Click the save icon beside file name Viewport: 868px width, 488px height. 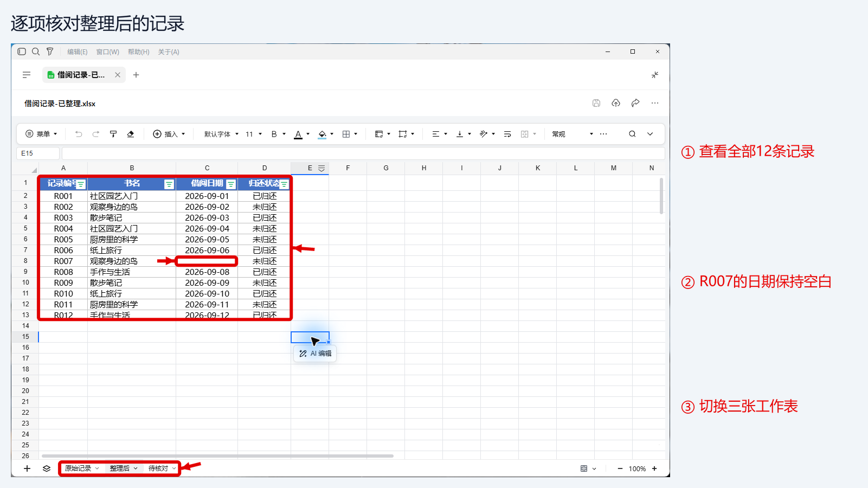596,103
